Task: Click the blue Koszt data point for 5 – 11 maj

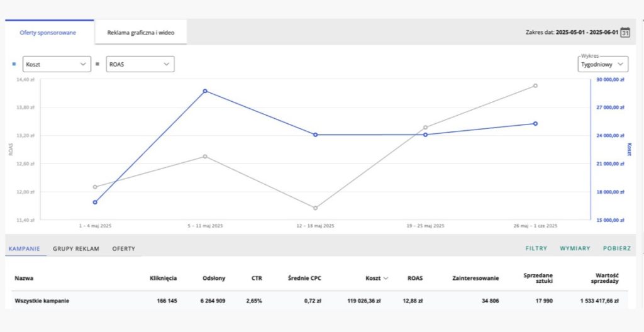Action: (x=205, y=91)
